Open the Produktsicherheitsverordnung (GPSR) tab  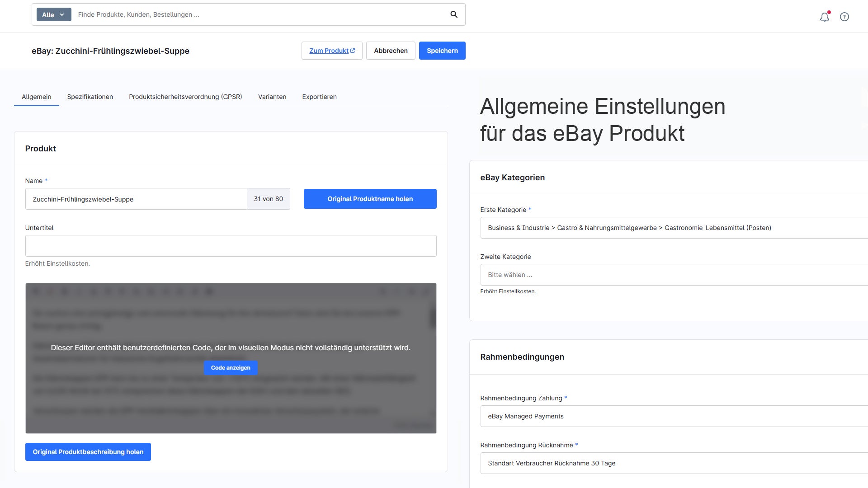185,97
